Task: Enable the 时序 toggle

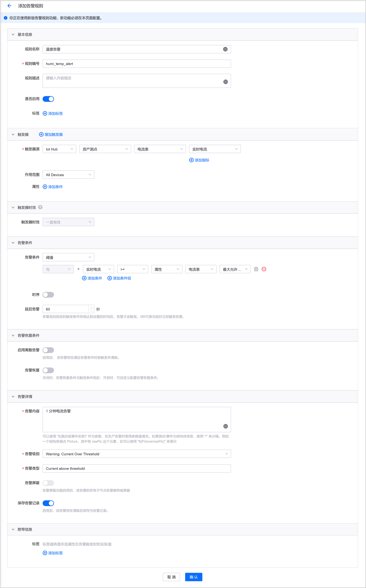Action: (48, 295)
